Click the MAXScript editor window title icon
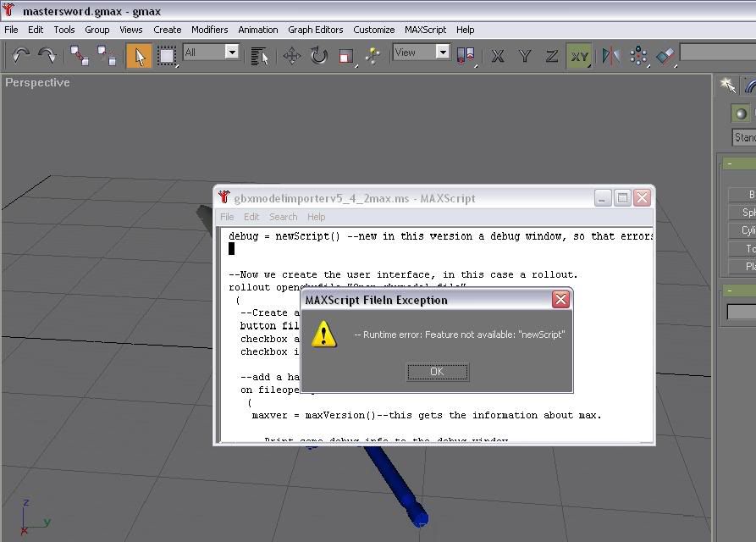Viewport: 756px width, 542px height. 224,197
